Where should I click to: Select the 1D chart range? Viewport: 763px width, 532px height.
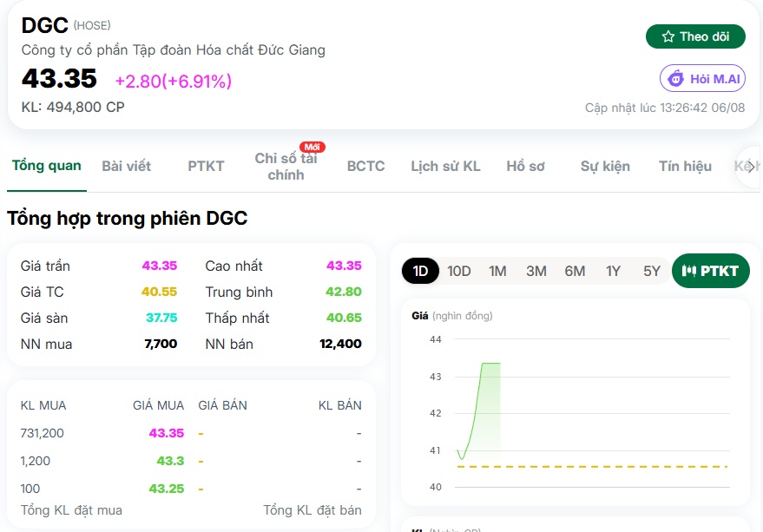click(x=420, y=271)
